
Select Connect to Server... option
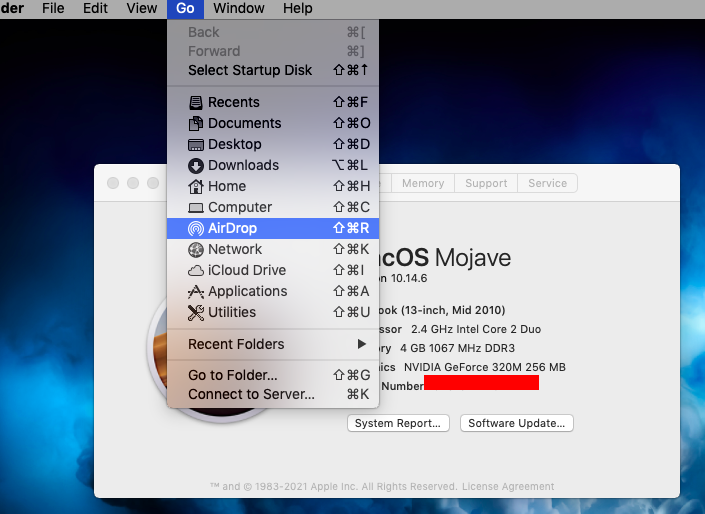[x=251, y=394]
